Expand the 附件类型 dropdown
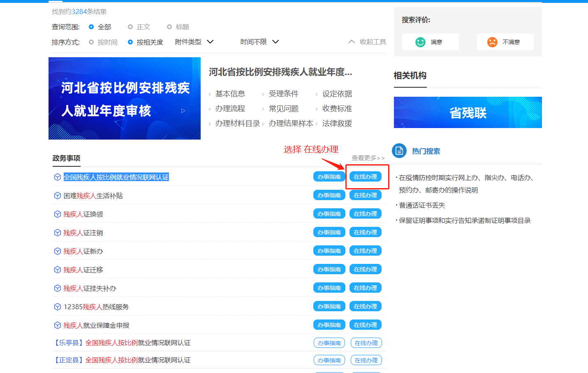The width and height of the screenshot is (588, 373). point(194,42)
